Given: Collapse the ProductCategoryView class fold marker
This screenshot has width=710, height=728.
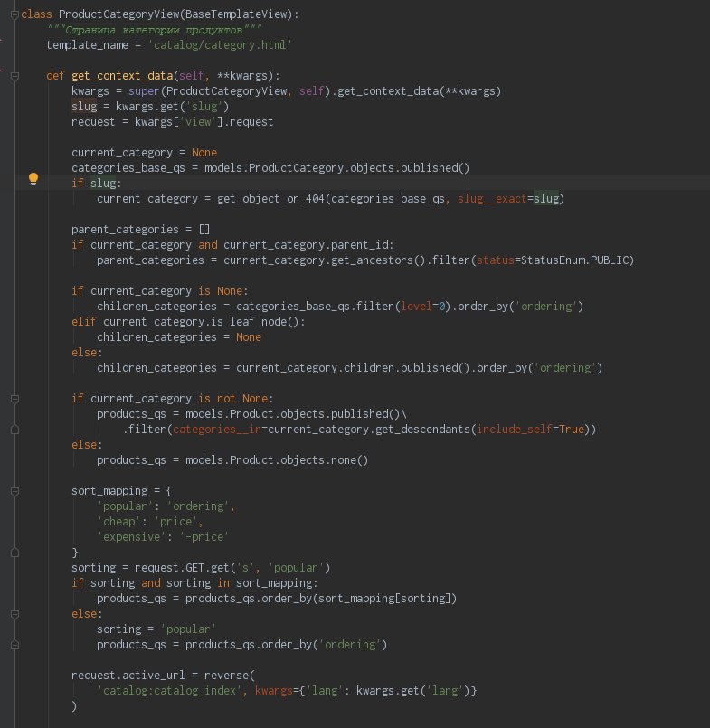Looking at the screenshot, I should click(14, 14).
